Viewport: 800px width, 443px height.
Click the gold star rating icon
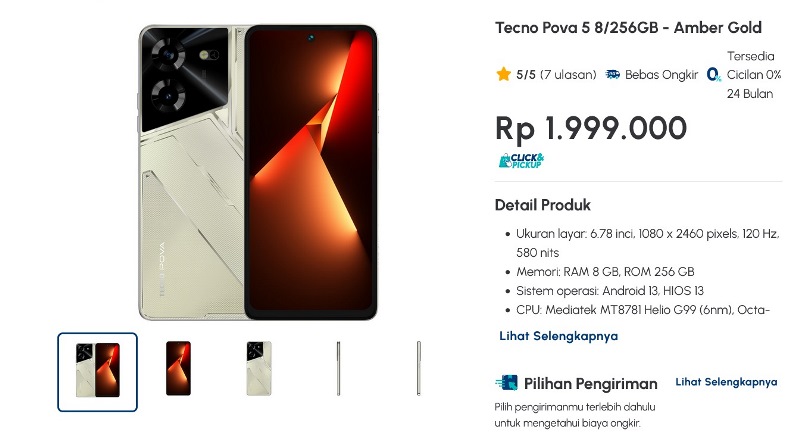click(503, 75)
